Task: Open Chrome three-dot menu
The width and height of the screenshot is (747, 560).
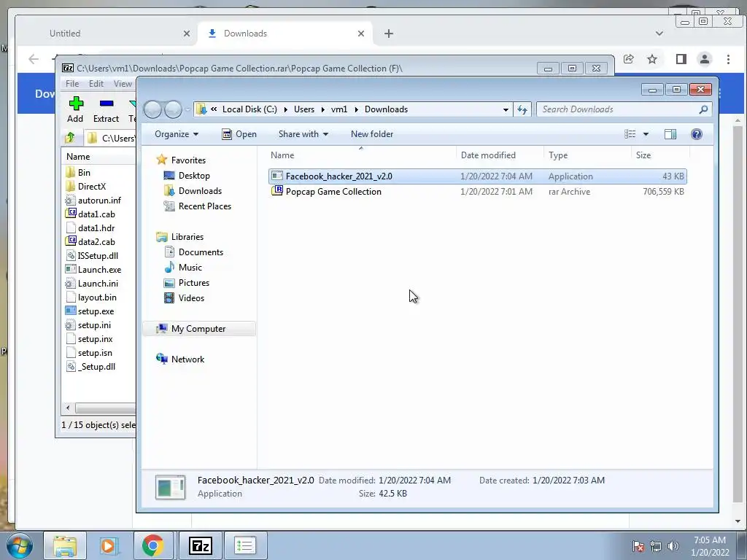Action: click(728, 59)
